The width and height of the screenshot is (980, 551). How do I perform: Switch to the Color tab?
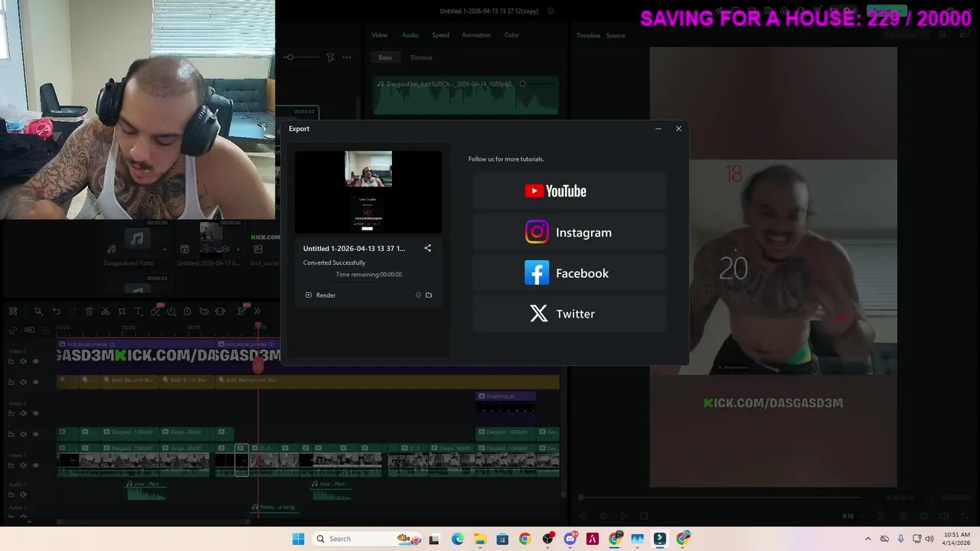[511, 35]
